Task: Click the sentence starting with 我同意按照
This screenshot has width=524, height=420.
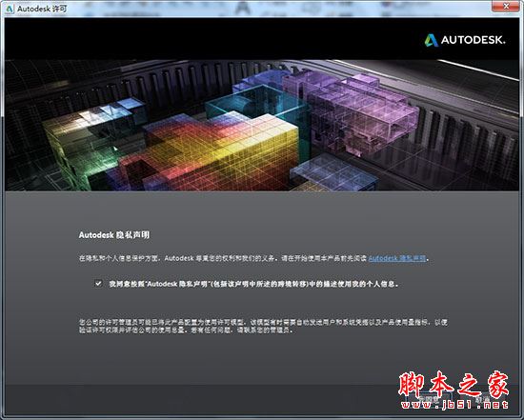Action: pos(253,284)
